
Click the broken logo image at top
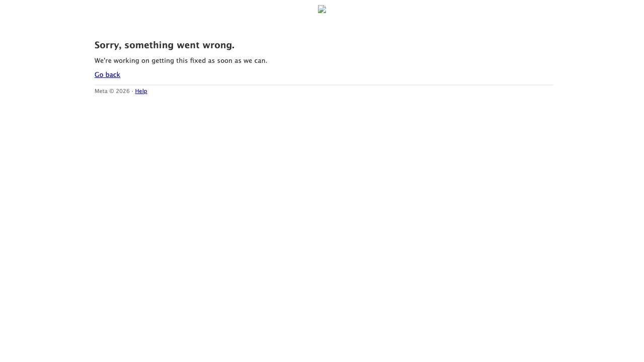(322, 9)
